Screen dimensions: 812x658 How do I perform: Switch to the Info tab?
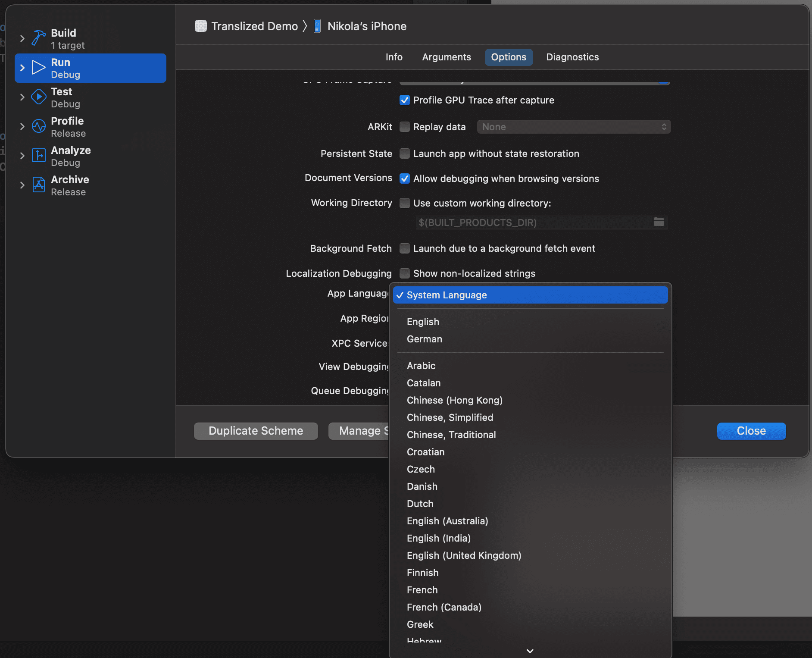[394, 57]
